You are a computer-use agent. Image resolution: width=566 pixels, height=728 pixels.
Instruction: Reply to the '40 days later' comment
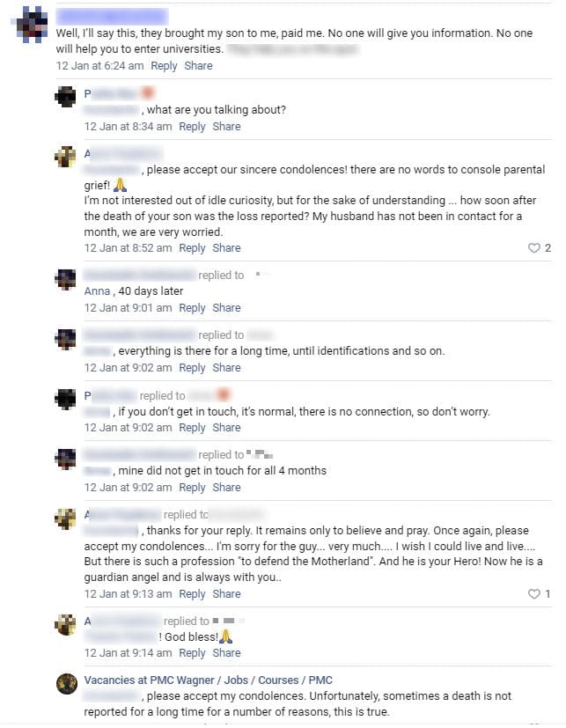click(x=192, y=308)
